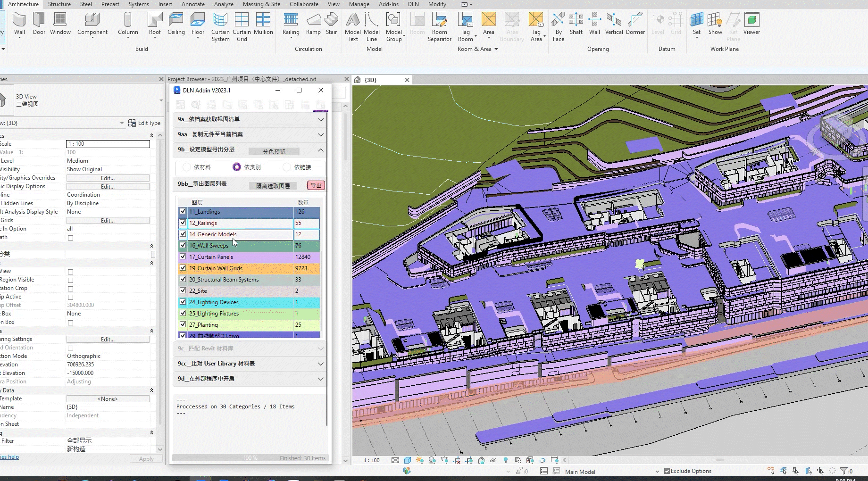
Task: Open the view selector {3D} dropdown in Properties
Action: (x=122, y=123)
